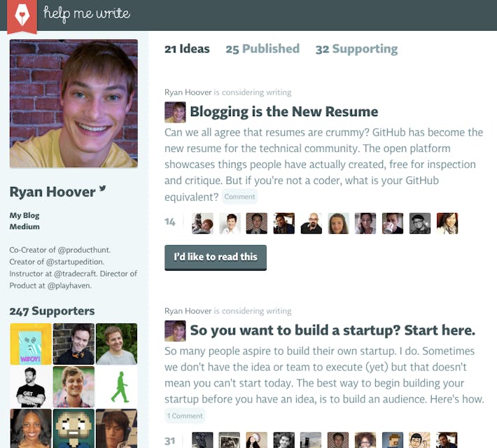
Task: Click the 1 Comment tag
Action: coord(185,416)
